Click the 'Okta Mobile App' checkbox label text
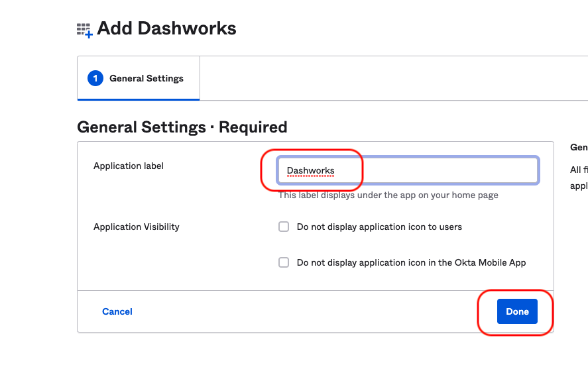 [411, 262]
